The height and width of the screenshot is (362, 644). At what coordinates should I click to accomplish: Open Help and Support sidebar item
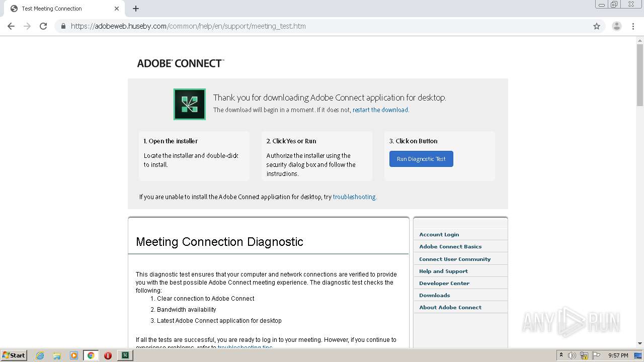443,271
